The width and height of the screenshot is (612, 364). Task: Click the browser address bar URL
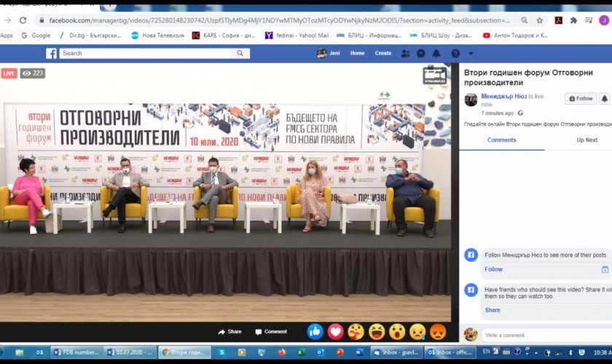(280, 20)
